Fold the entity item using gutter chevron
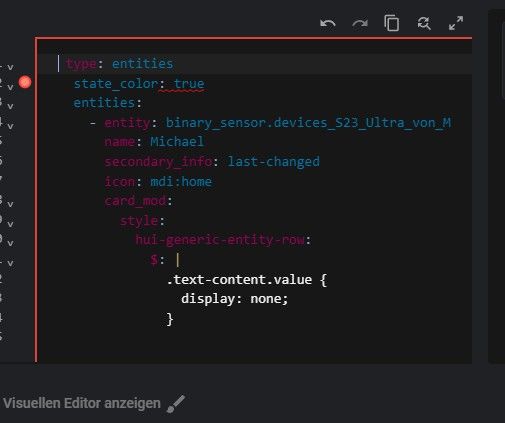This screenshot has height=423, width=505. 10,126
